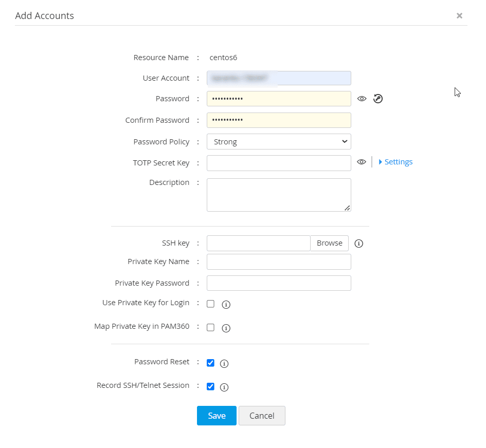The image size is (486, 448).
Task: Expand the TOTP Settings link
Action: 396,162
